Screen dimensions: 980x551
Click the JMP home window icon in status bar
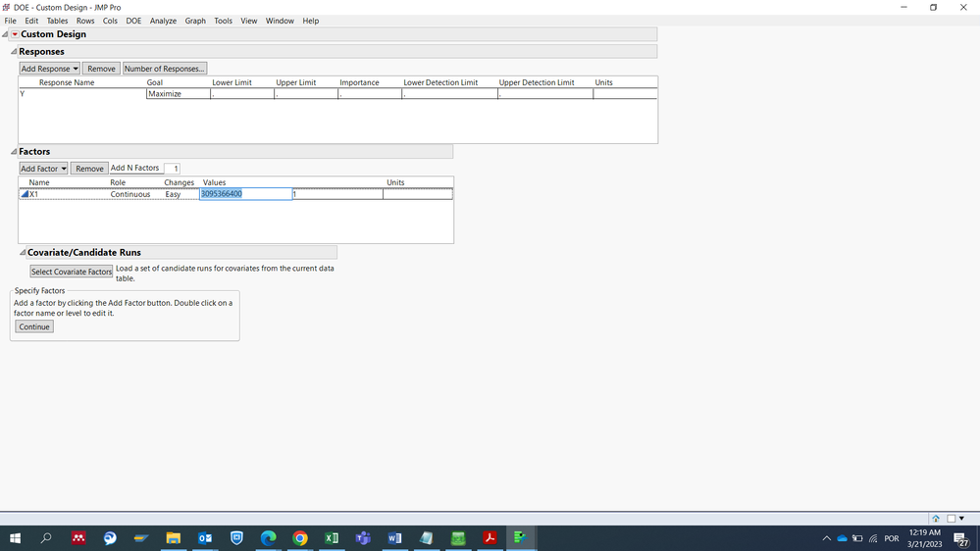(936, 519)
